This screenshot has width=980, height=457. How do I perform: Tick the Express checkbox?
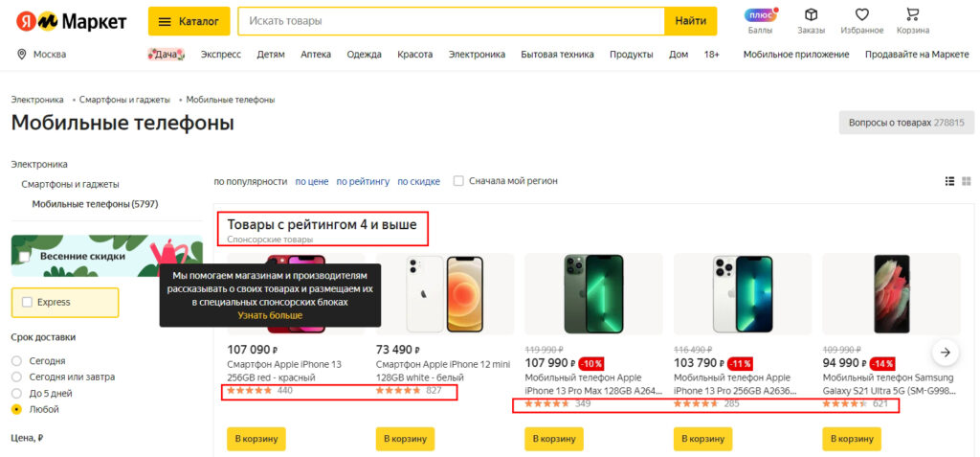click(27, 303)
